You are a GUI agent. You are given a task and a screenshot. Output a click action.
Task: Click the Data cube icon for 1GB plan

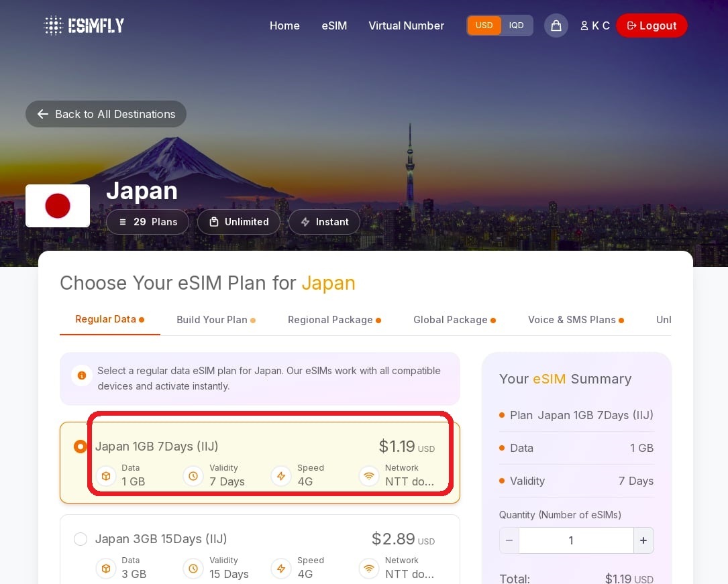coord(105,476)
